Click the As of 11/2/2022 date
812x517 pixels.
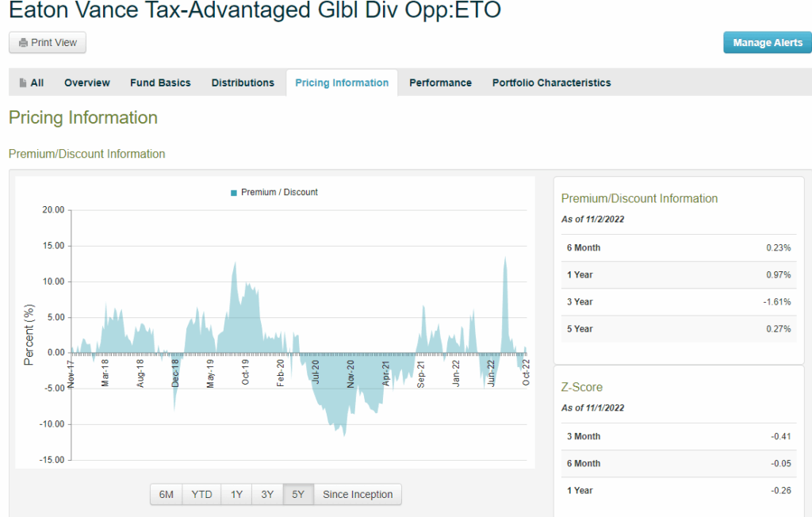tap(592, 219)
